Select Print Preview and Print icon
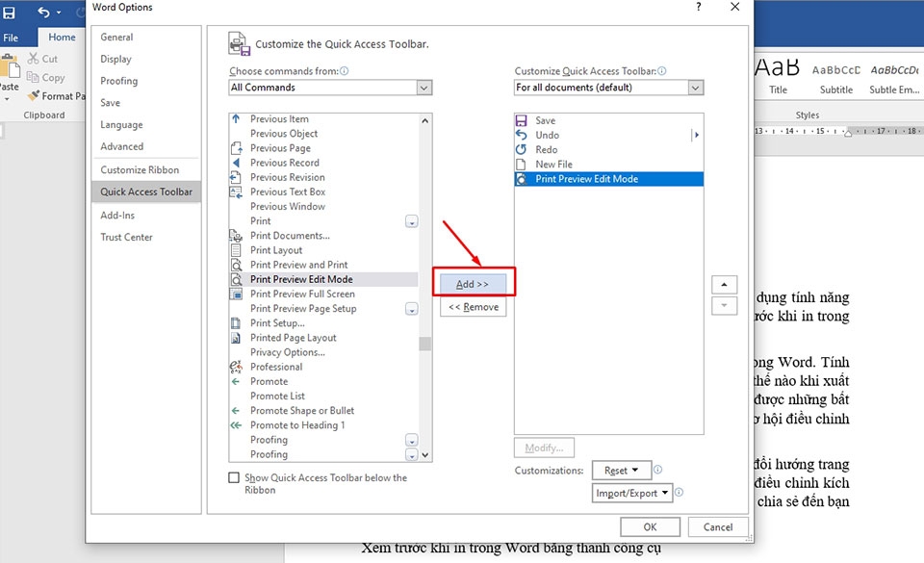Viewport: 924px width, 563px height. [236, 265]
